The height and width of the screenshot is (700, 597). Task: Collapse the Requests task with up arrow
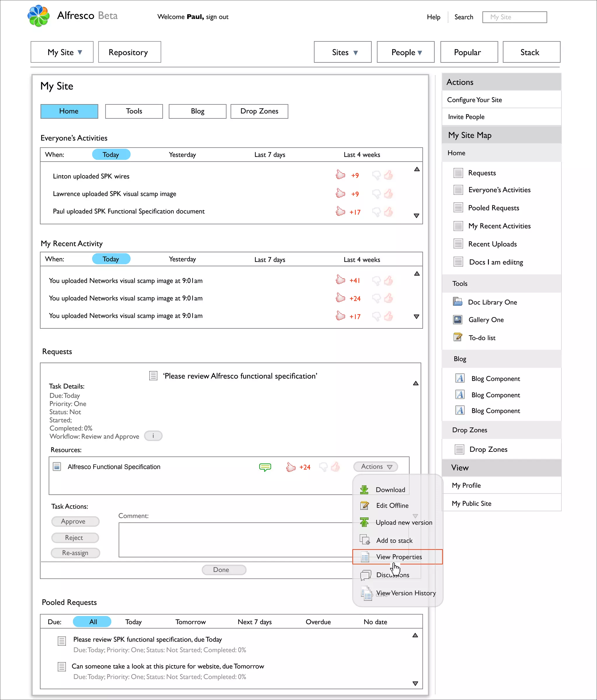point(416,383)
